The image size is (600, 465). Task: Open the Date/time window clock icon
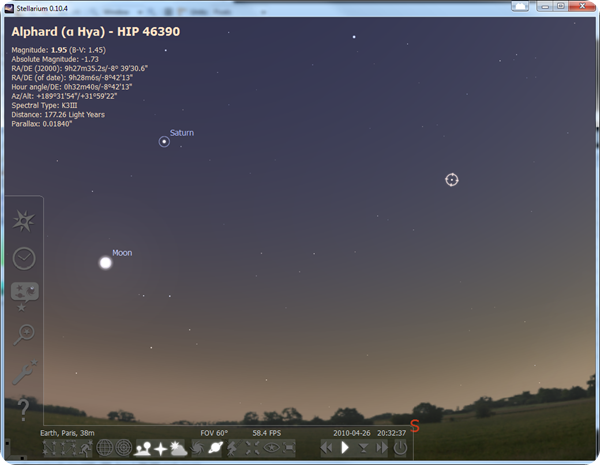point(24,258)
